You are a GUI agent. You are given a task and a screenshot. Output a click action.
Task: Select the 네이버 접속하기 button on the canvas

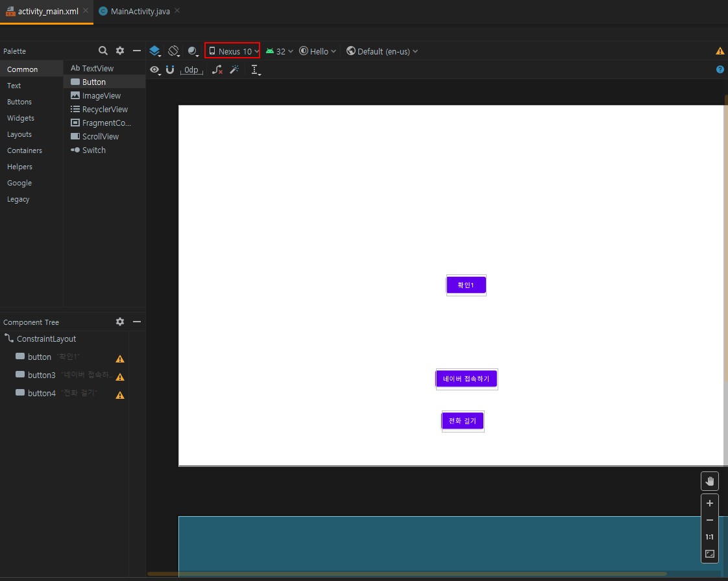coord(467,379)
